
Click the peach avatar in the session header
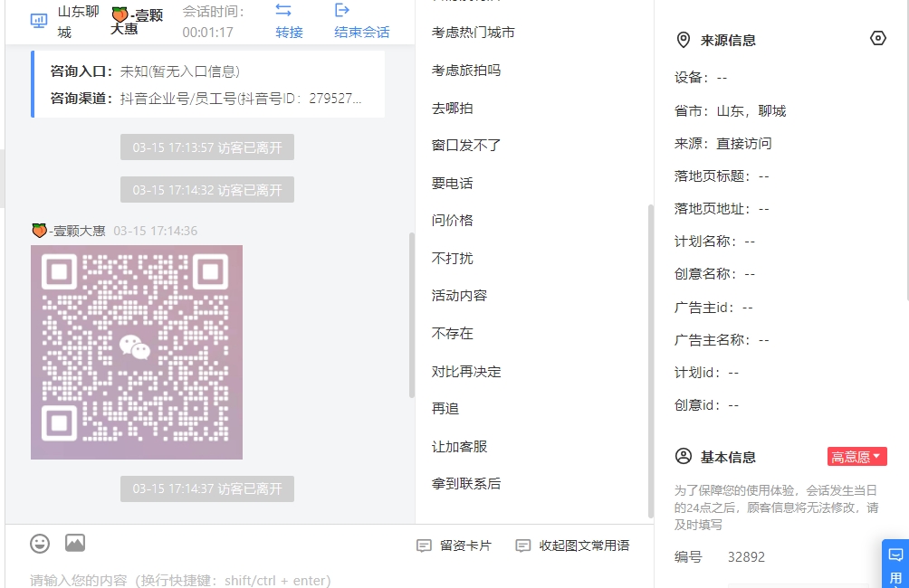point(120,14)
